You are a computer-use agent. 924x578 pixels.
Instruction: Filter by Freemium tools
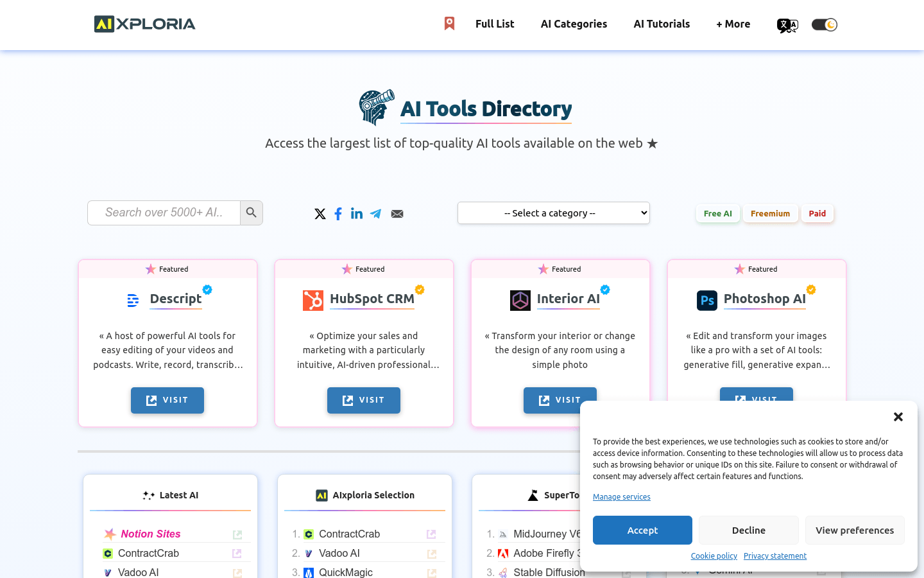point(770,213)
